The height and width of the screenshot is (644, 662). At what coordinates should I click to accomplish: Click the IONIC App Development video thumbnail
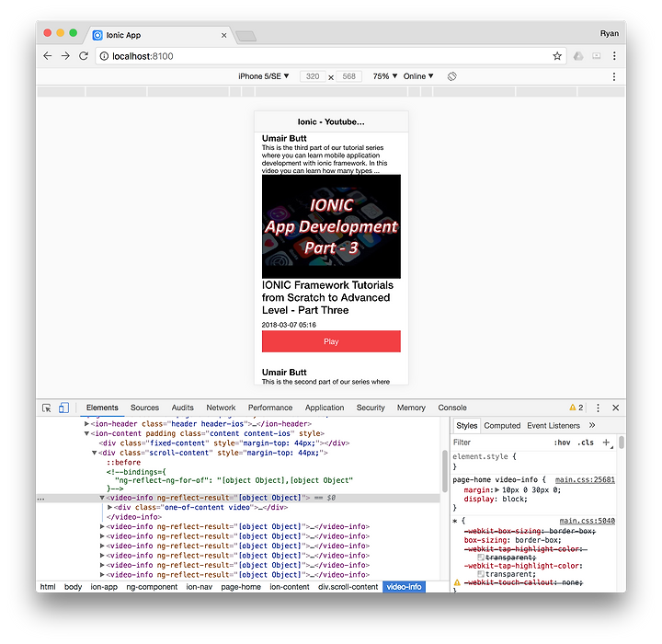coord(331,226)
